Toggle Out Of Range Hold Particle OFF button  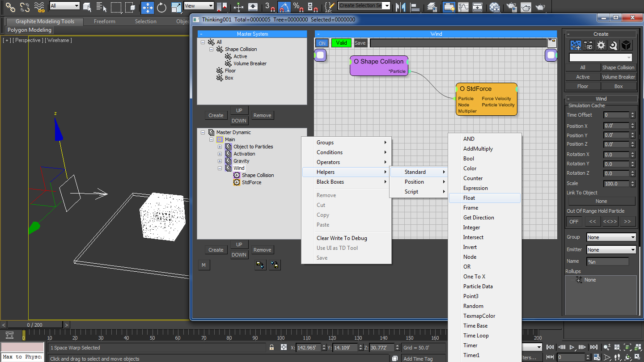574,222
